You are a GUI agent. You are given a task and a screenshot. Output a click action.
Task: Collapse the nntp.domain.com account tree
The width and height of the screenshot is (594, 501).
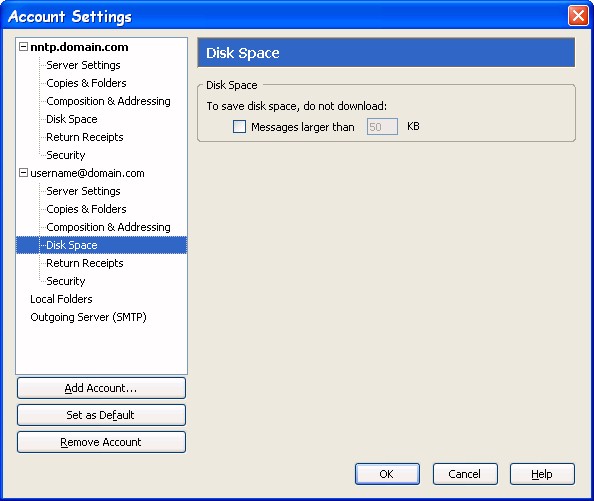(x=23, y=47)
